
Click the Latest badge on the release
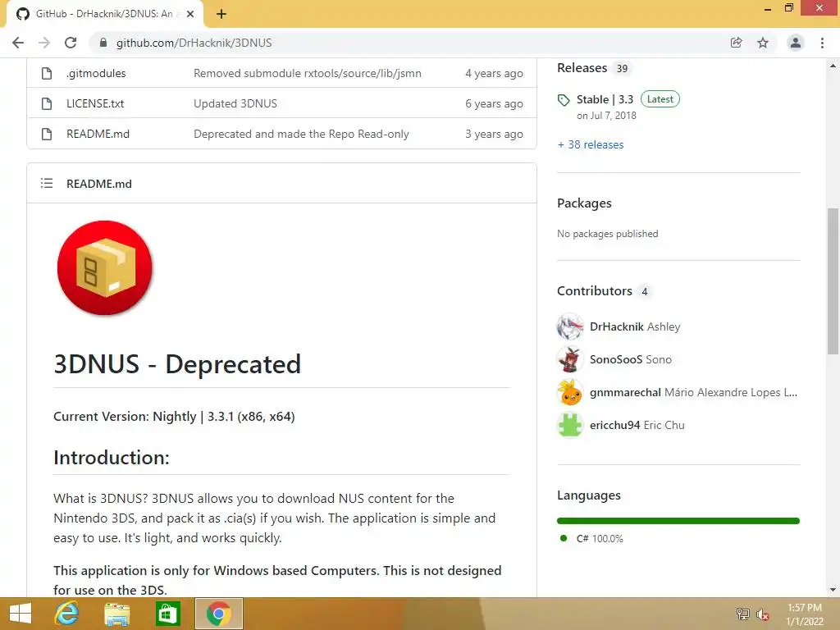click(660, 99)
